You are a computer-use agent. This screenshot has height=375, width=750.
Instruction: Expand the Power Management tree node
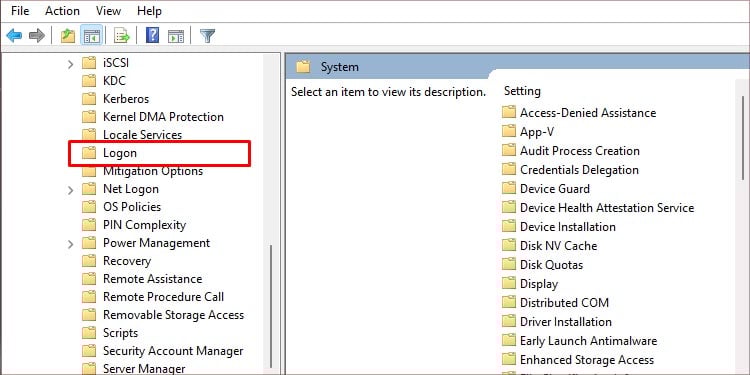pos(70,244)
